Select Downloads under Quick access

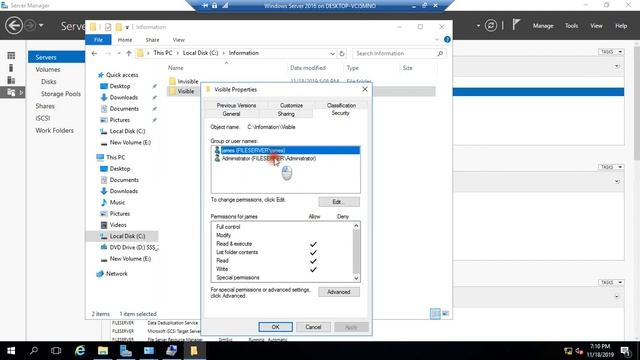click(x=124, y=98)
